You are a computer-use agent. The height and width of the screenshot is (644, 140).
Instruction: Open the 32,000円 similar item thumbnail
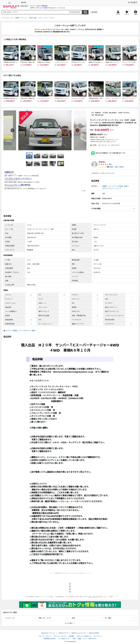pos(79,53)
